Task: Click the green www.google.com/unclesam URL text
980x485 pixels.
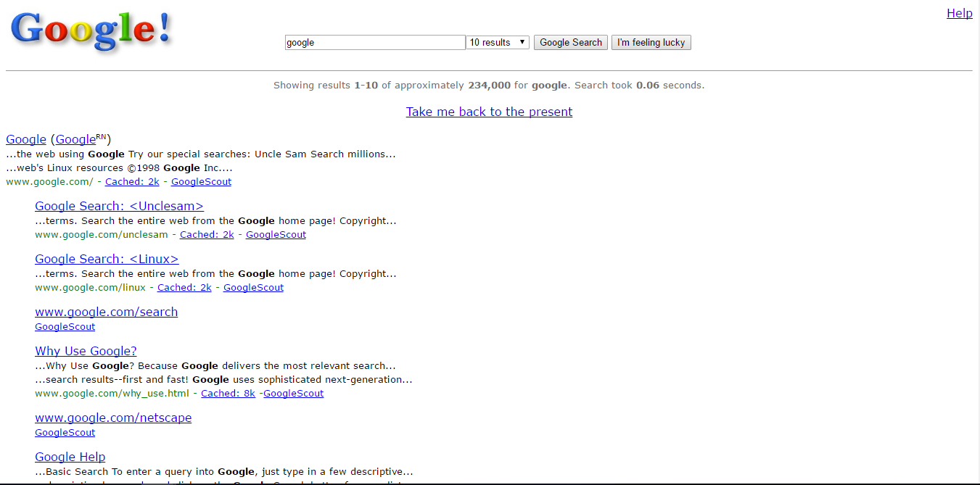Action: [x=102, y=235]
